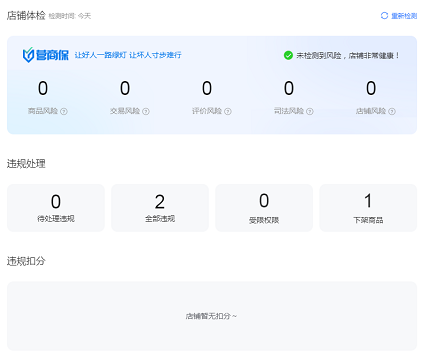Click the 营商保 shield logo
Viewport: 429px width, 362px height.
[28, 55]
